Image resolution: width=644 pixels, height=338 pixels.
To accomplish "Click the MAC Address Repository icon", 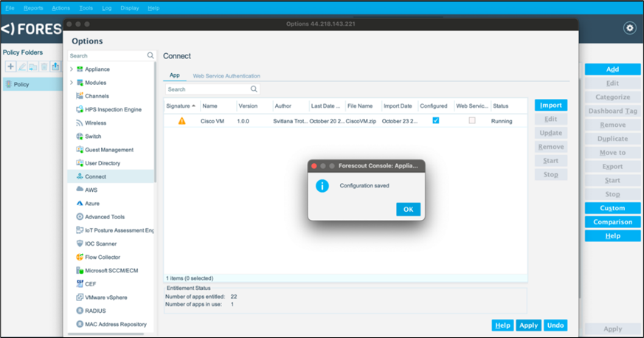I will point(80,324).
